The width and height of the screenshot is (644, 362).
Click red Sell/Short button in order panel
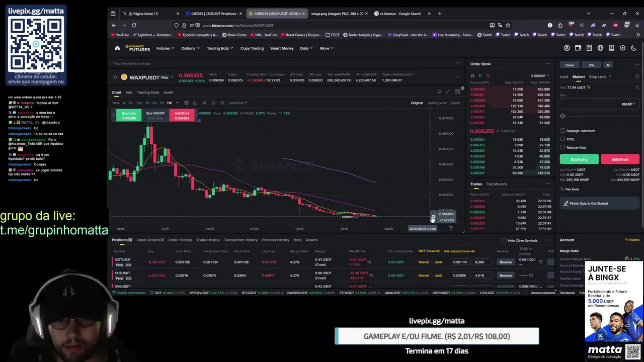620,159
